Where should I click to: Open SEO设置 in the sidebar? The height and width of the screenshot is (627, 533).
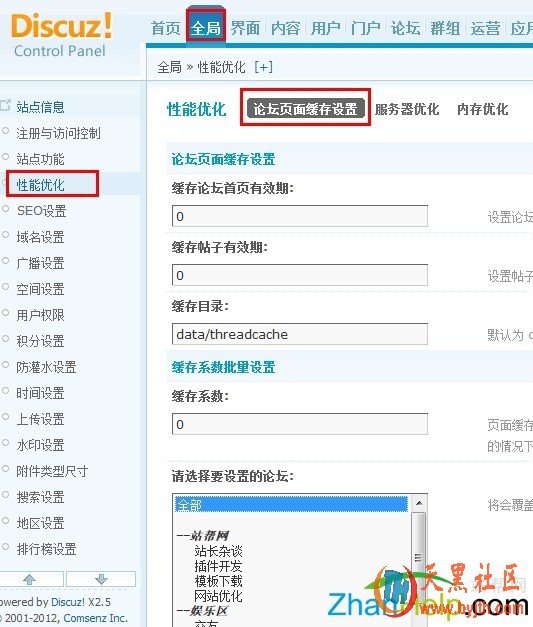[42, 211]
